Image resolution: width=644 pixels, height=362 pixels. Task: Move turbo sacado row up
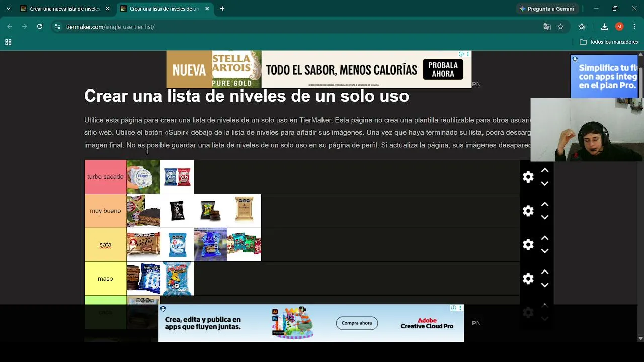coord(544,170)
